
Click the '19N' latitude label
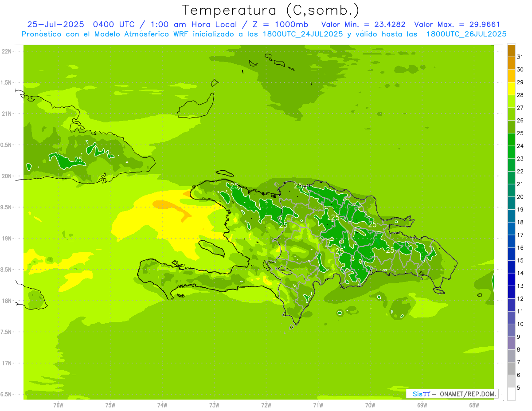[x=7, y=239]
